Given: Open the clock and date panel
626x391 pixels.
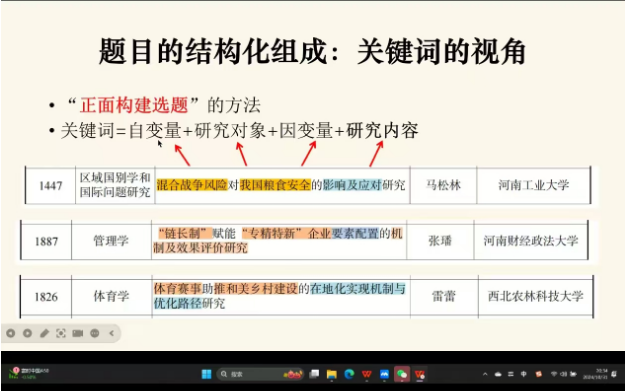Looking at the screenshot, I should [x=595, y=374].
